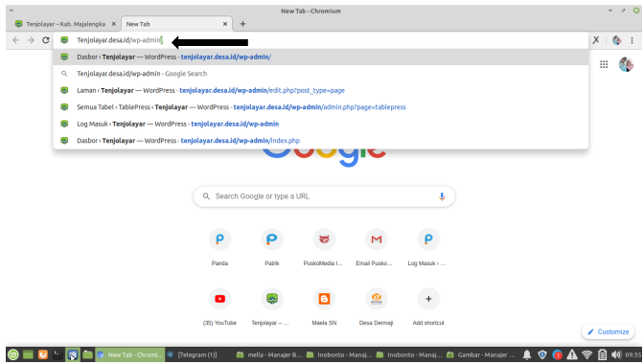Image resolution: width=644 pixels, height=364 pixels.
Task: Choose the Laman edit.php?post_type=page suggestion
Action: (x=320, y=90)
